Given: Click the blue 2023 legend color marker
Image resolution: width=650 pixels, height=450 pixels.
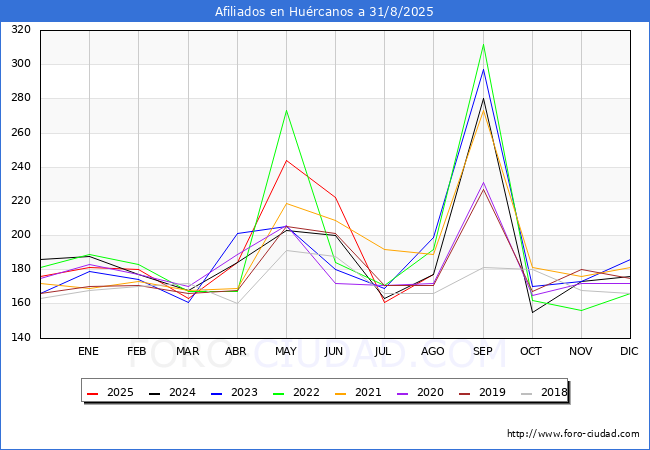Looking at the screenshot, I should 216,393.
